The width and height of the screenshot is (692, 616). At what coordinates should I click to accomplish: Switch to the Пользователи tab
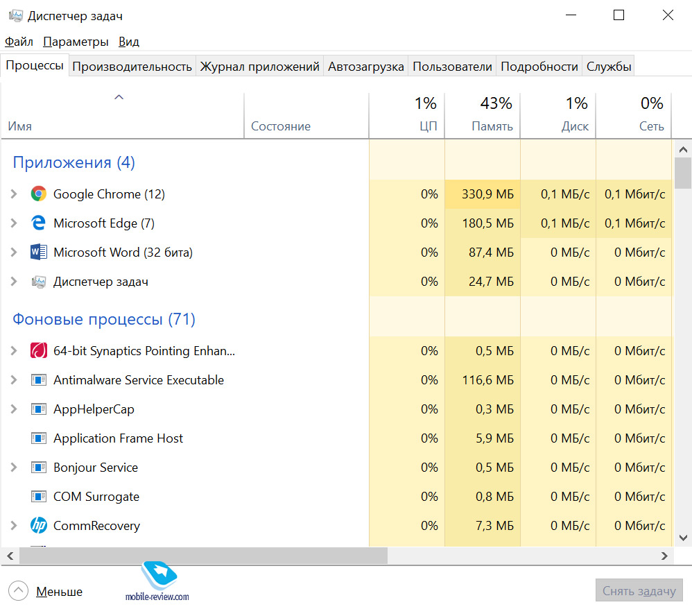point(452,66)
